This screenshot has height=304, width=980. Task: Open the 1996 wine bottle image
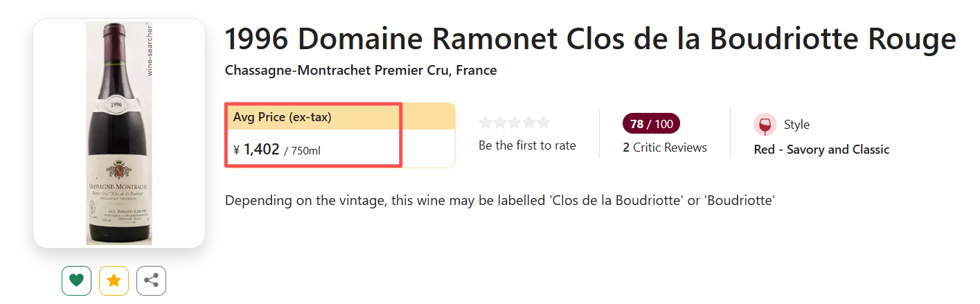(119, 134)
